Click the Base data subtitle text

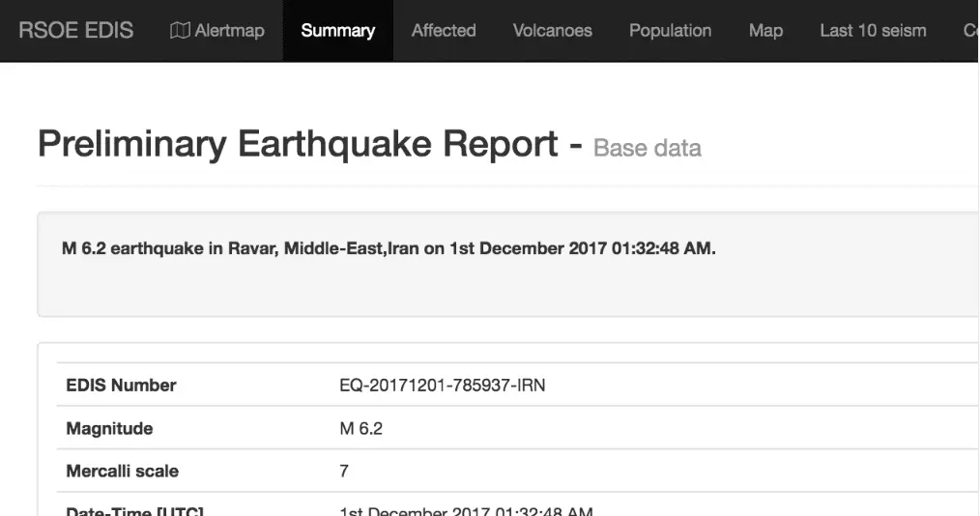647,149
